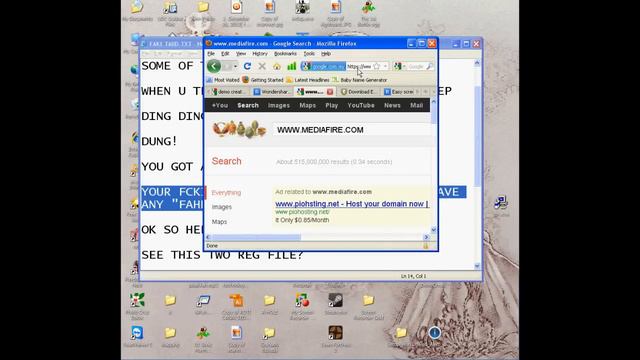Click the WWW.MEDIAFIRE.COM search query field

[x=352, y=130]
